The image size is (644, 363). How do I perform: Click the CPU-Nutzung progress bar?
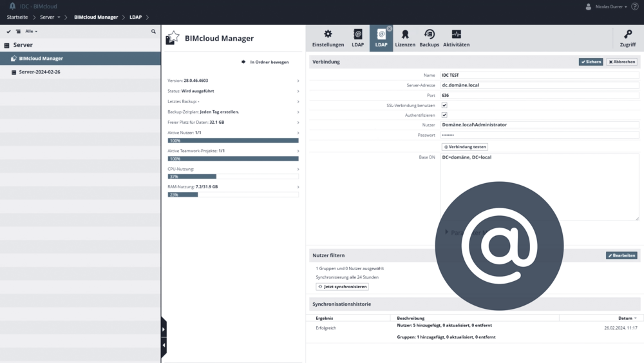(232, 177)
